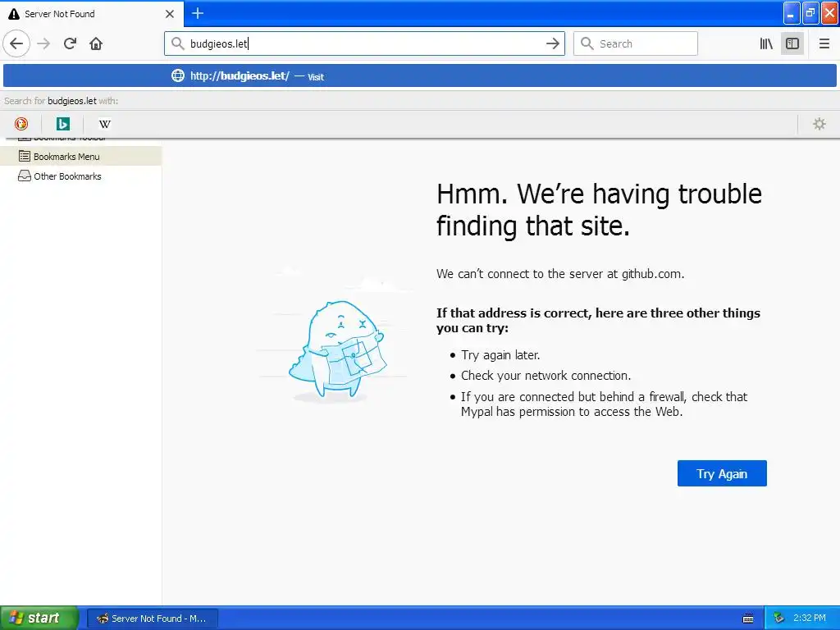Minimize the browser window
Screen dimensions: 840x630
click(x=792, y=13)
